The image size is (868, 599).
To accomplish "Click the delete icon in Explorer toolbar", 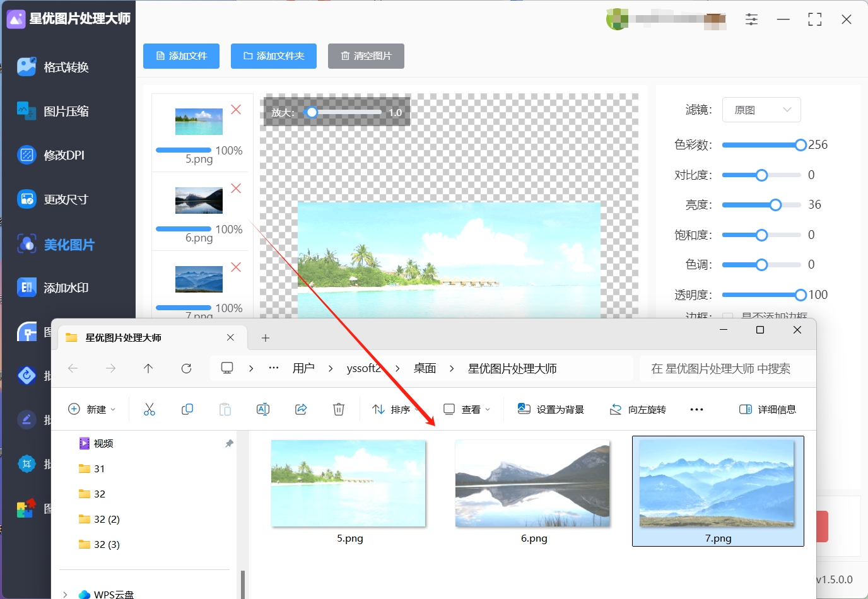I will [x=339, y=409].
